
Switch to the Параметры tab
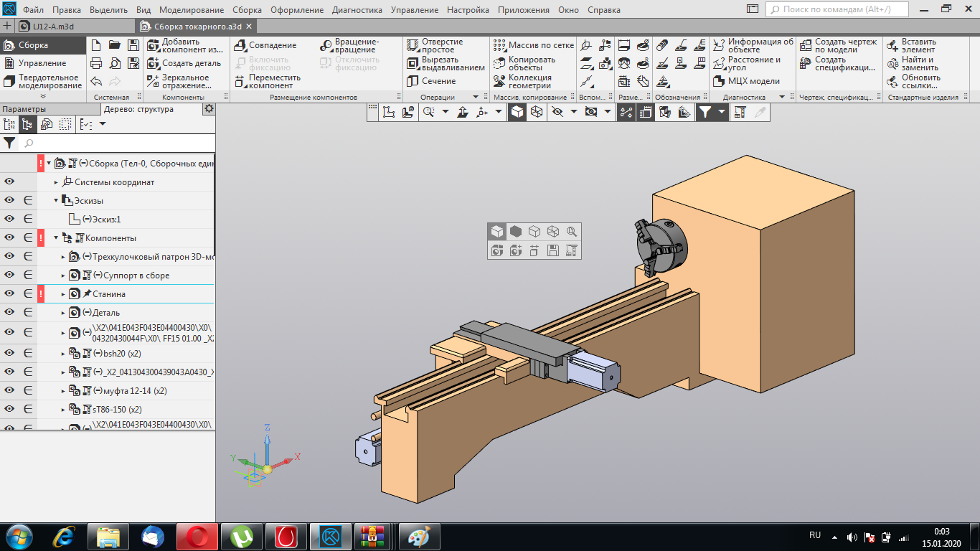(24, 109)
